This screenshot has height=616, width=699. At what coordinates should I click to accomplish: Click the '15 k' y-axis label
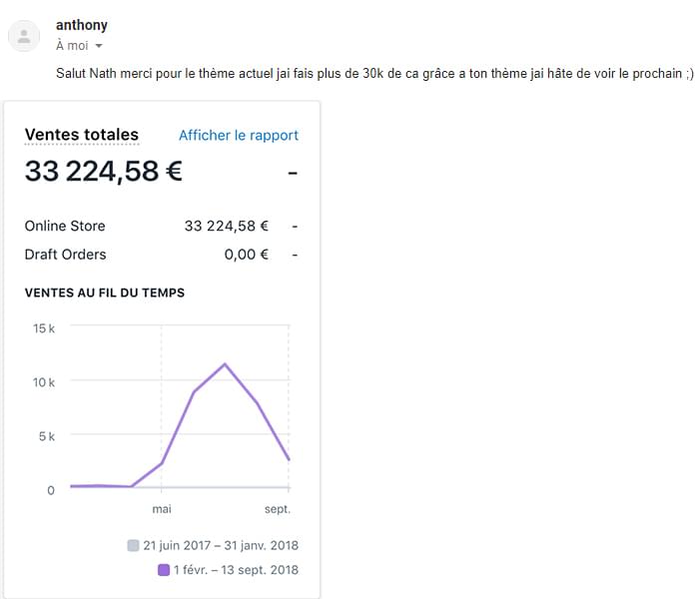coord(44,328)
